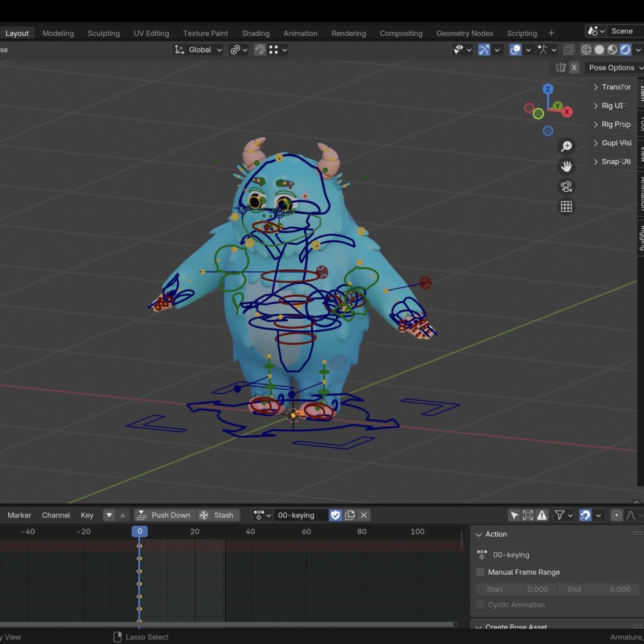Toggle Only Show Errors warning filter

(542, 515)
